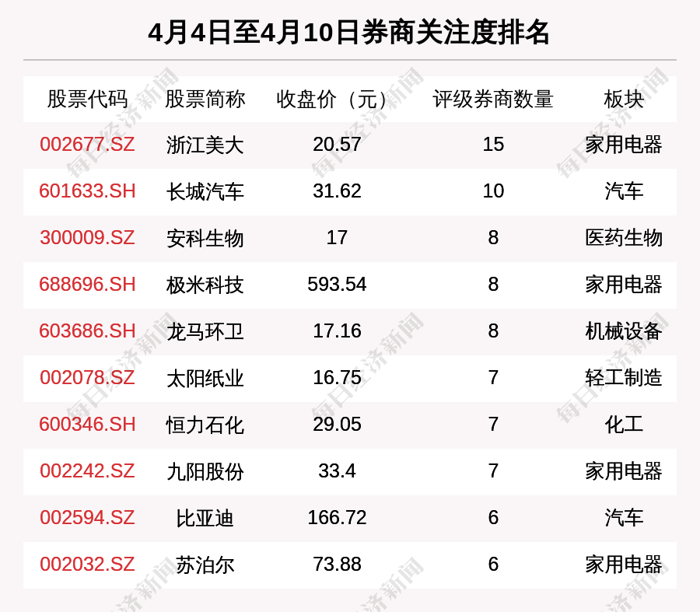This screenshot has height=612, width=700.
Task: Click stock code 002594.SZ
Action: pos(87,517)
